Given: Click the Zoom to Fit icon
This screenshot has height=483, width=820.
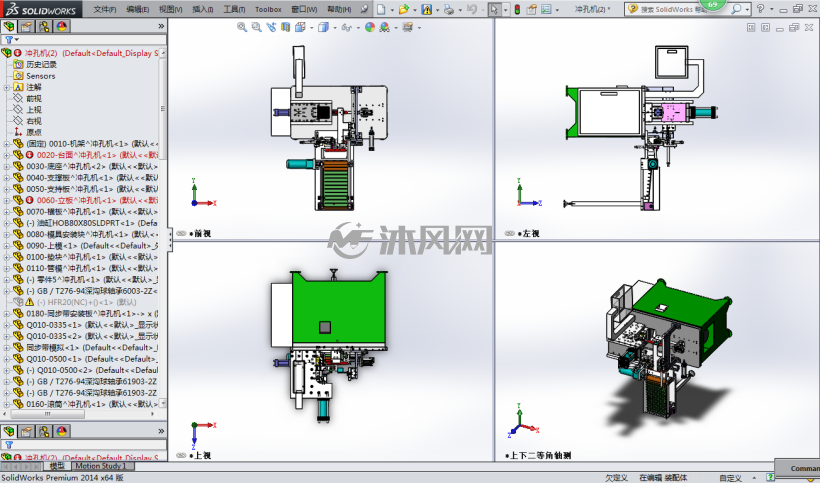Looking at the screenshot, I should pos(242,27).
